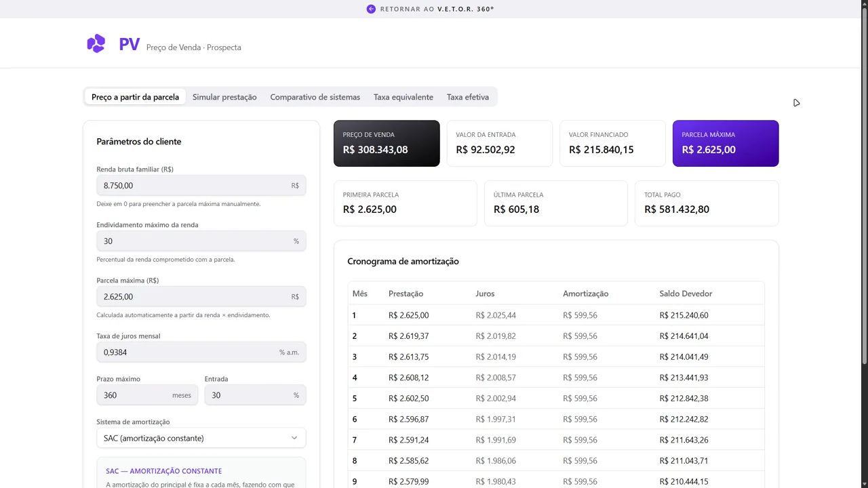
Task: Click saldo devedor R$ 210.444,15
Action: pos(684,481)
